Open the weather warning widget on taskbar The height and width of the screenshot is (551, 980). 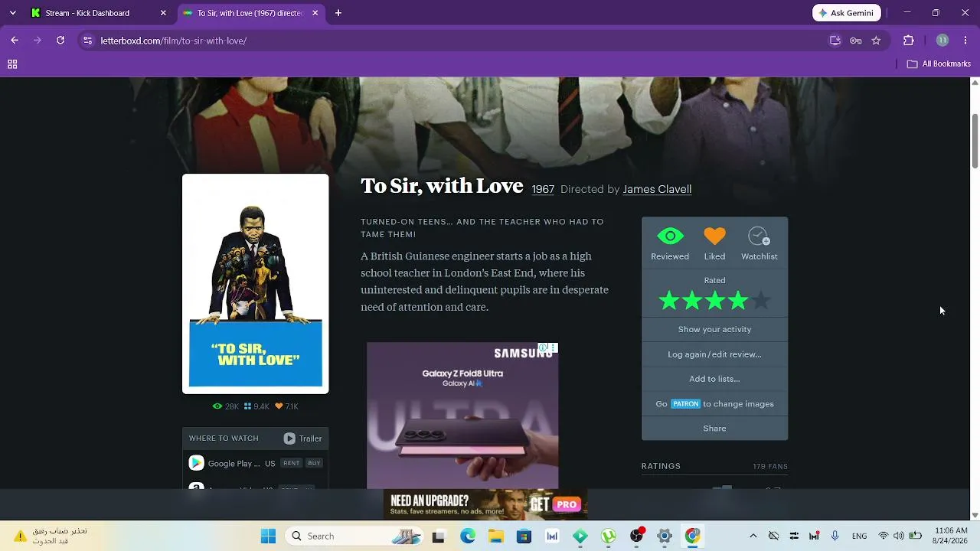coord(51,536)
